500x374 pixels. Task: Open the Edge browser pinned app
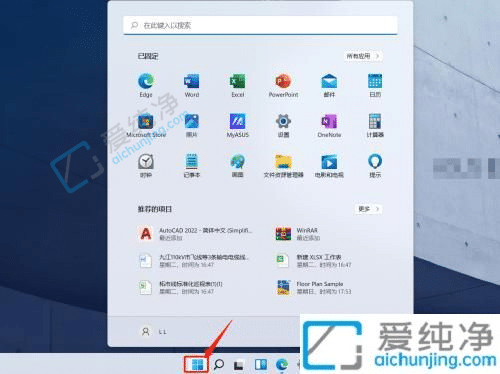click(146, 85)
